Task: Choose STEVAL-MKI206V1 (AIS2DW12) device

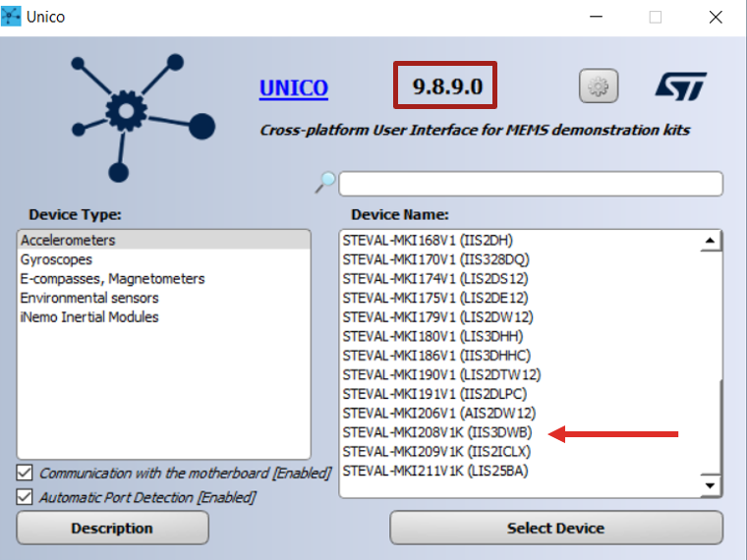Action: pos(520,414)
